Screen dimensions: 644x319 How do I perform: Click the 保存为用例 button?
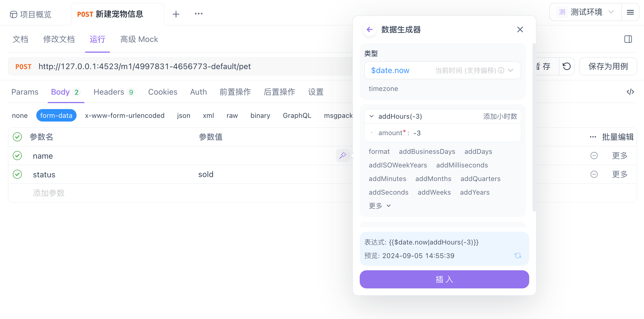[x=608, y=66]
